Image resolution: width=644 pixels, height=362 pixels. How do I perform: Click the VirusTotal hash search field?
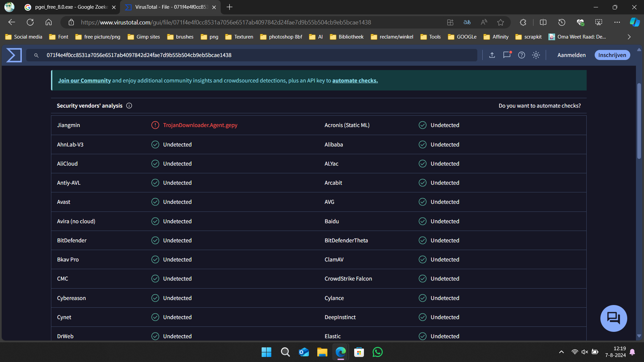(x=252, y=55)
